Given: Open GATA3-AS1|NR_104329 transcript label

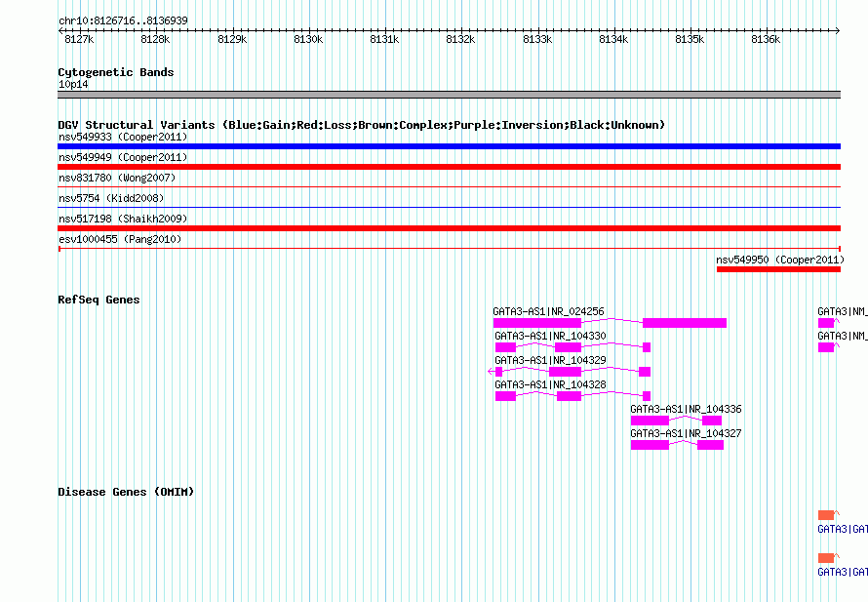Looking at the screenshot, I should (550, 360).
